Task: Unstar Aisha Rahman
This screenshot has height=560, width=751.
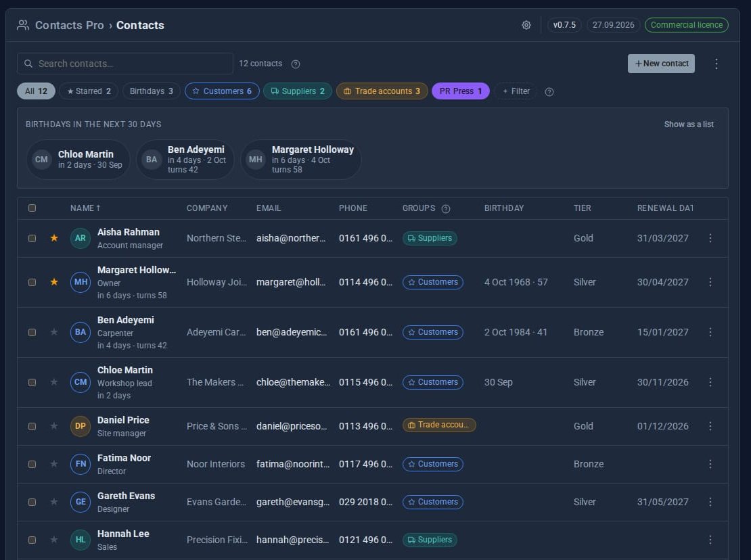Action: [x=54, y=238]
